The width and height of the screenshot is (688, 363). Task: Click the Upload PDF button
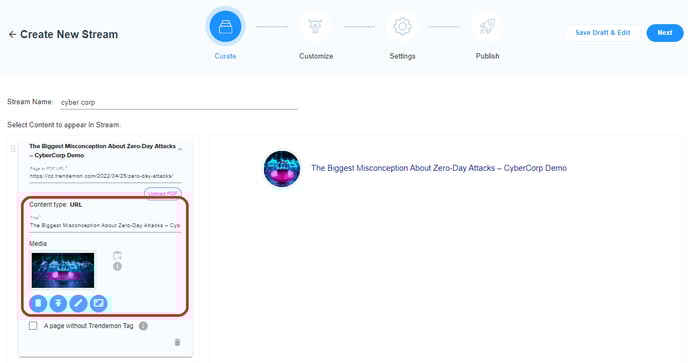click(x=163, y=194)
